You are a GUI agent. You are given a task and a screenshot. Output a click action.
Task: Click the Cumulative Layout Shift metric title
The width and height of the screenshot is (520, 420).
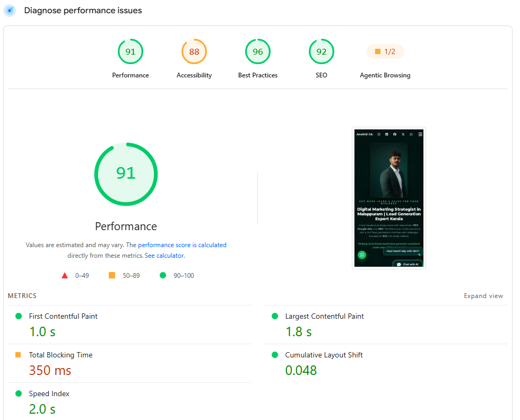[324, 355]
